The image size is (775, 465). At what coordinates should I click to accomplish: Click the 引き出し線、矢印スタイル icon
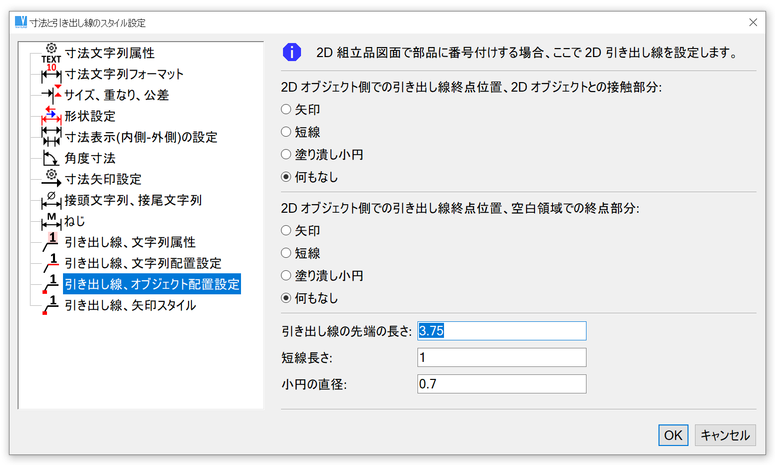(x=51, y=305)
